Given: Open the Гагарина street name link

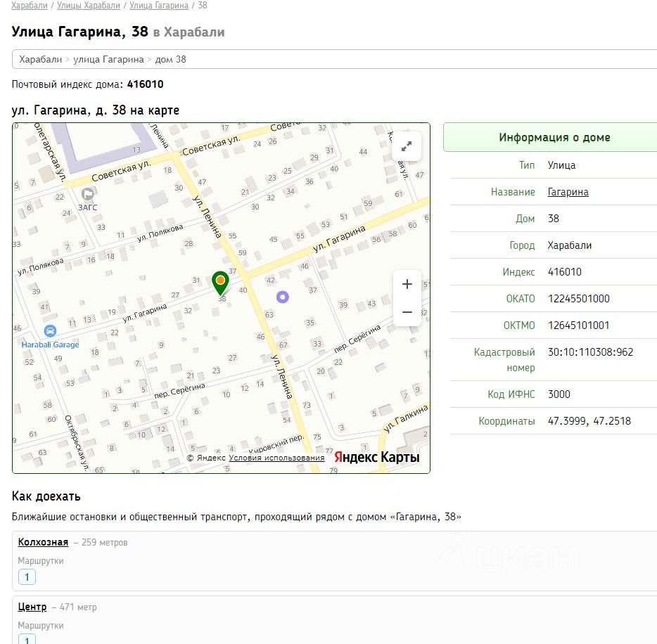Looking at the screenshot, I should coord(568,192).
